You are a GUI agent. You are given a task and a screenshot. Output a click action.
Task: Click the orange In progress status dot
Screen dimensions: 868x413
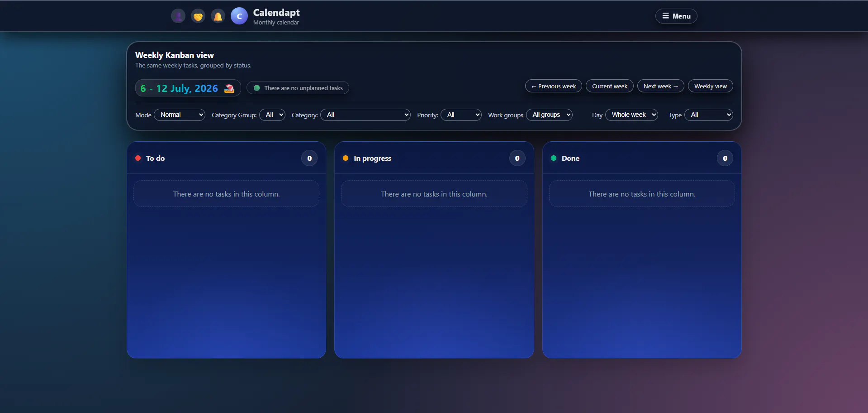tap(346, 158)
